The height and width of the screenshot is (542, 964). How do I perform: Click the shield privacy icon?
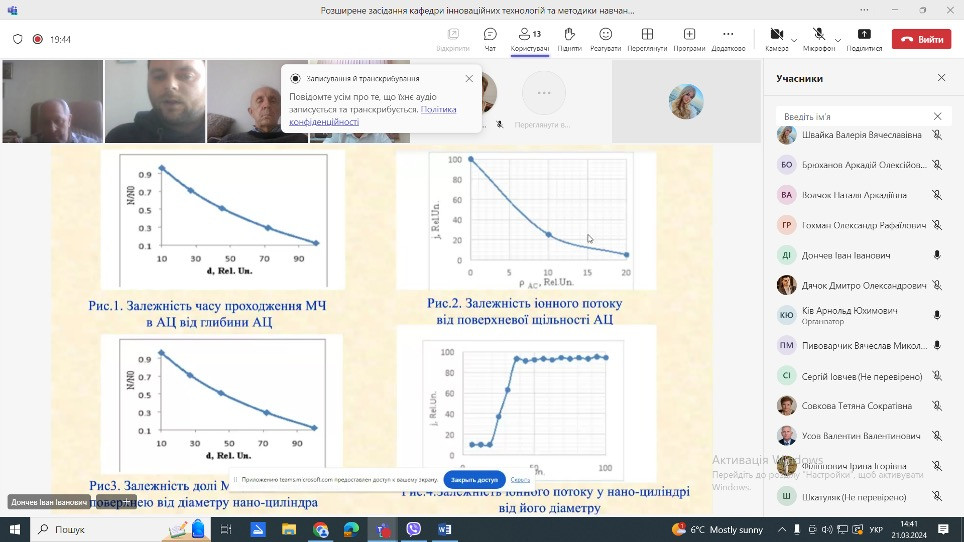point(18,39)
